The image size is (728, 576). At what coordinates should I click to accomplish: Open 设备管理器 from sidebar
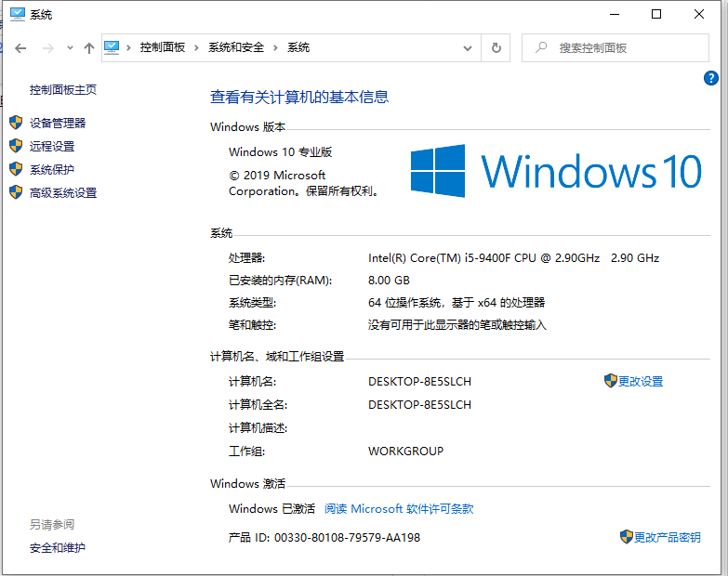(x=58, y=123)
